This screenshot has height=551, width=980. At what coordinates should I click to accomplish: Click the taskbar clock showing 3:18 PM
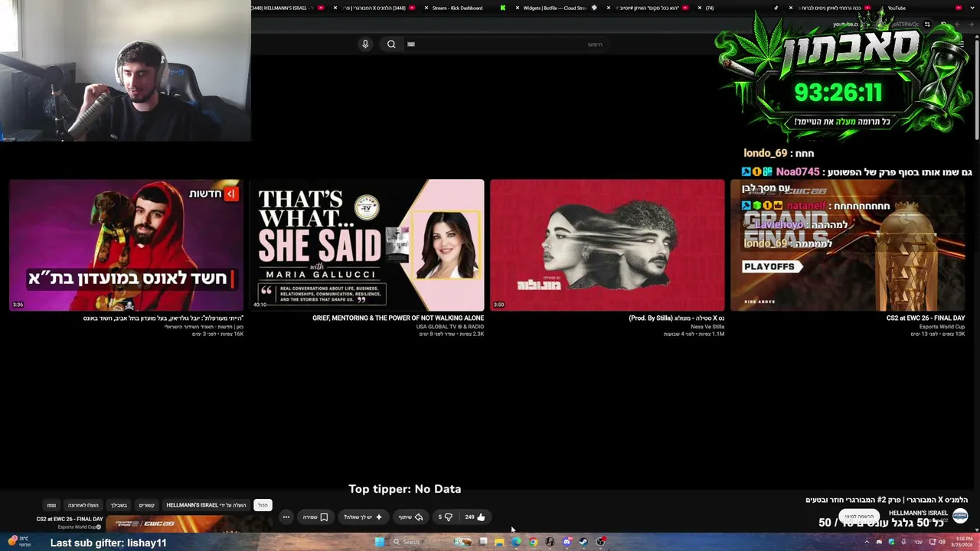pos(960,542)
